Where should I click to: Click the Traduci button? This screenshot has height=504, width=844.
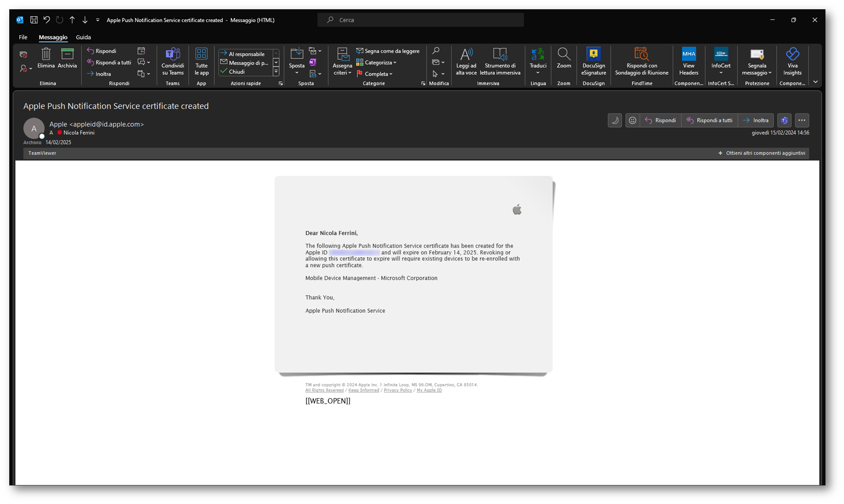pos(538,62)
